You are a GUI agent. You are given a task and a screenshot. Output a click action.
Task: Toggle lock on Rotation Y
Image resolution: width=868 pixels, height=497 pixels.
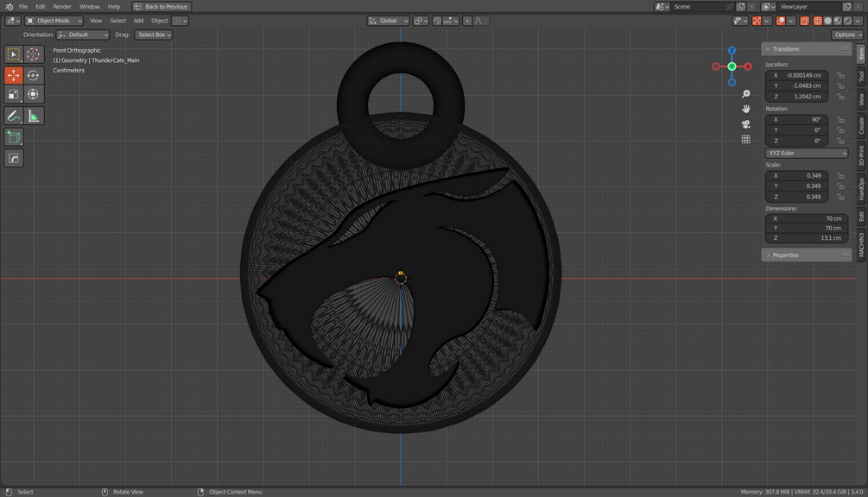tap(840, 130)
